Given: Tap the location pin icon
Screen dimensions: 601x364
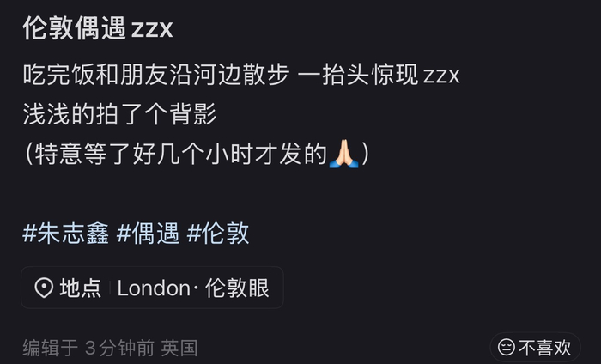Looking at the screenshot, I should pyautogui.click(x=44, y=288).
